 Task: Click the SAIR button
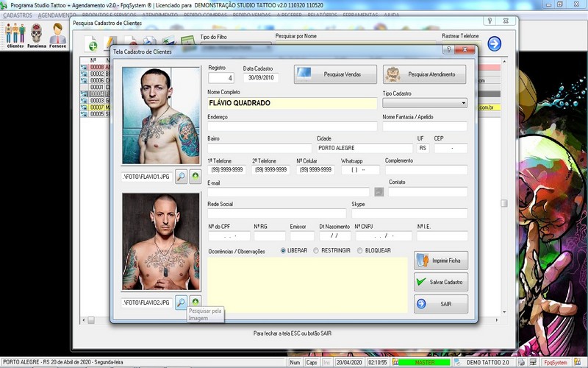pos(441,304)
